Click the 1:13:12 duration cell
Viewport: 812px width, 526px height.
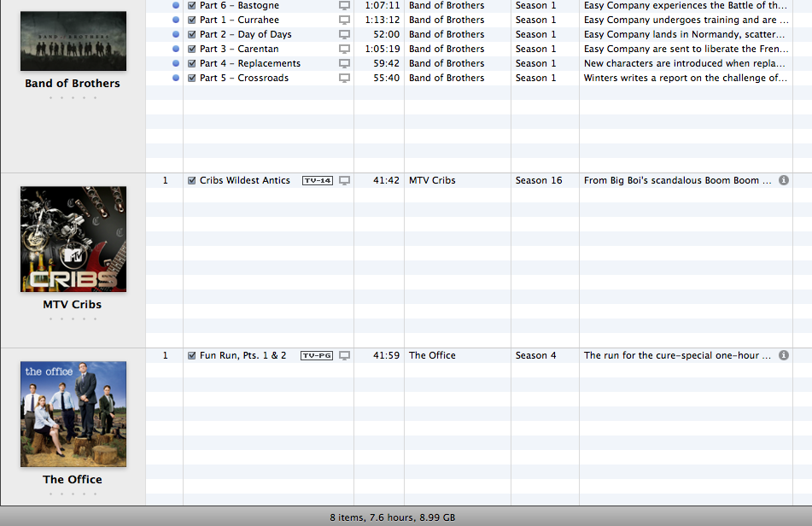(x=383, y=20)
